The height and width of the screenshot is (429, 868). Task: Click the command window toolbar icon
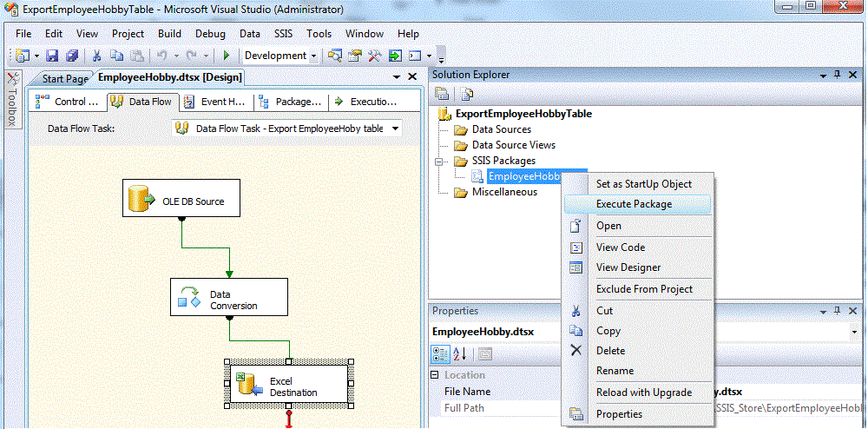tap(415, 56)
